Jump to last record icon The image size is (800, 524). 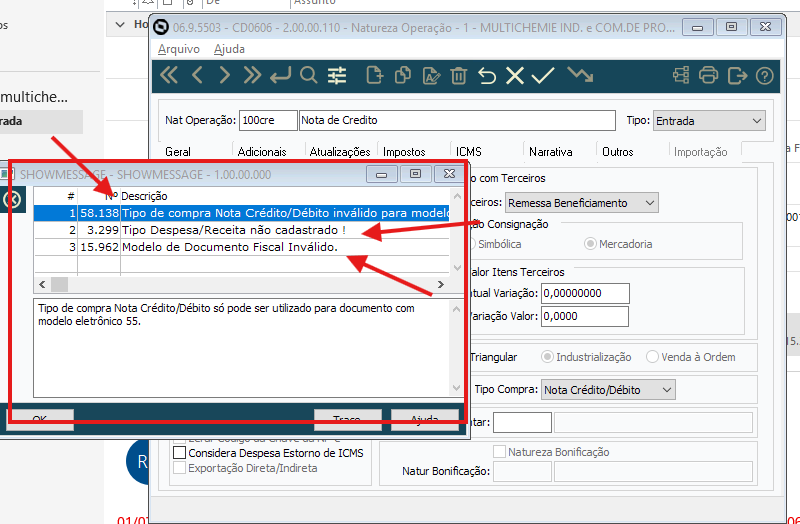[252, 76]
